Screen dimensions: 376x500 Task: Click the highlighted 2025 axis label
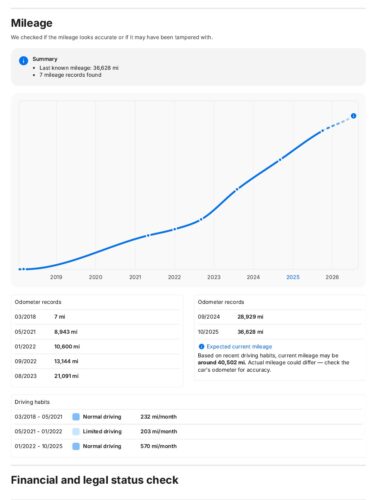293,277
